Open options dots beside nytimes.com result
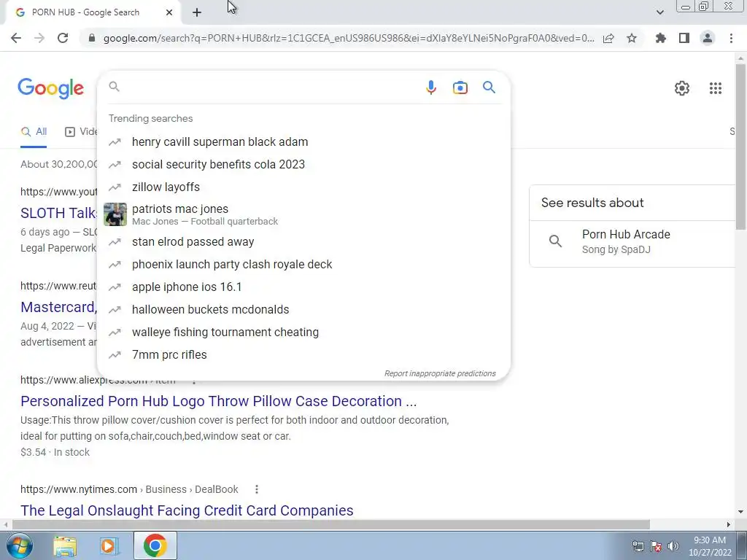747x560 pixels. point(257,489)
